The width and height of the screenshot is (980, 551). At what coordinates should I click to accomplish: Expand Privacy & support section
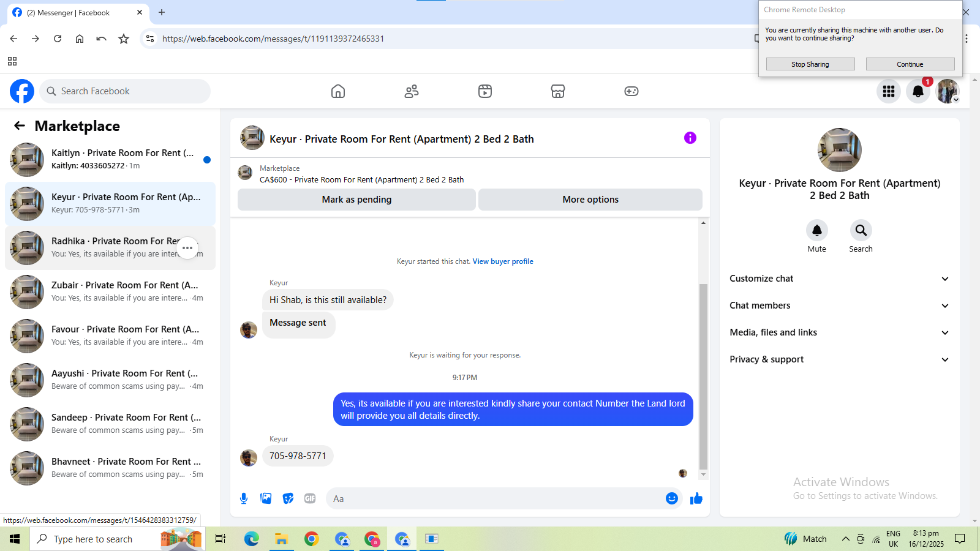coord(839,359)
